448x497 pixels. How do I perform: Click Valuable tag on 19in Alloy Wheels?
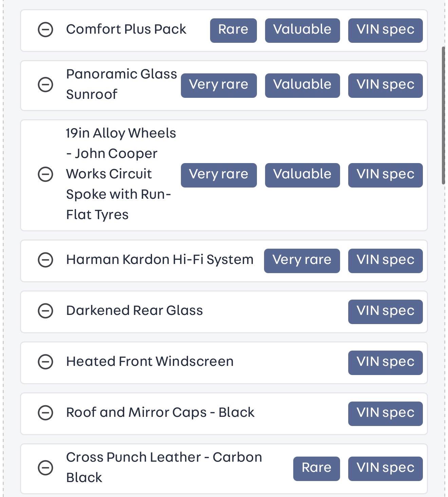coord(302,175)
